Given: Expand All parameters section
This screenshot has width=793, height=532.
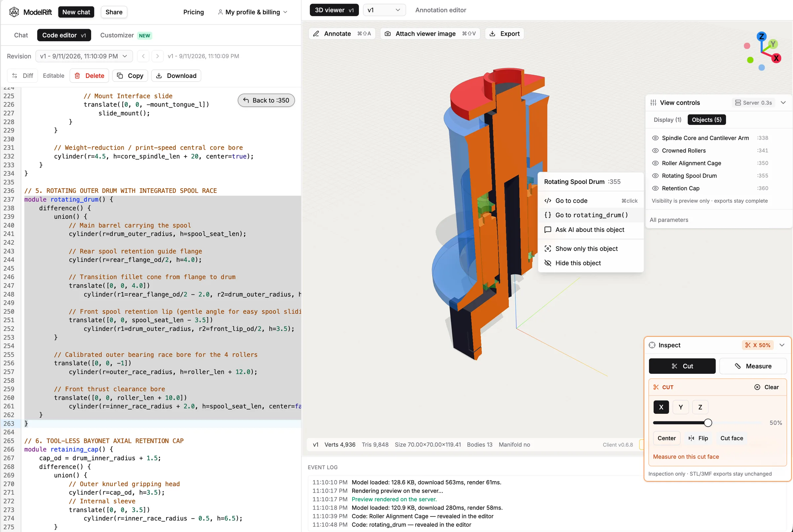Looking at the screenshot, I should click(669, 220).
